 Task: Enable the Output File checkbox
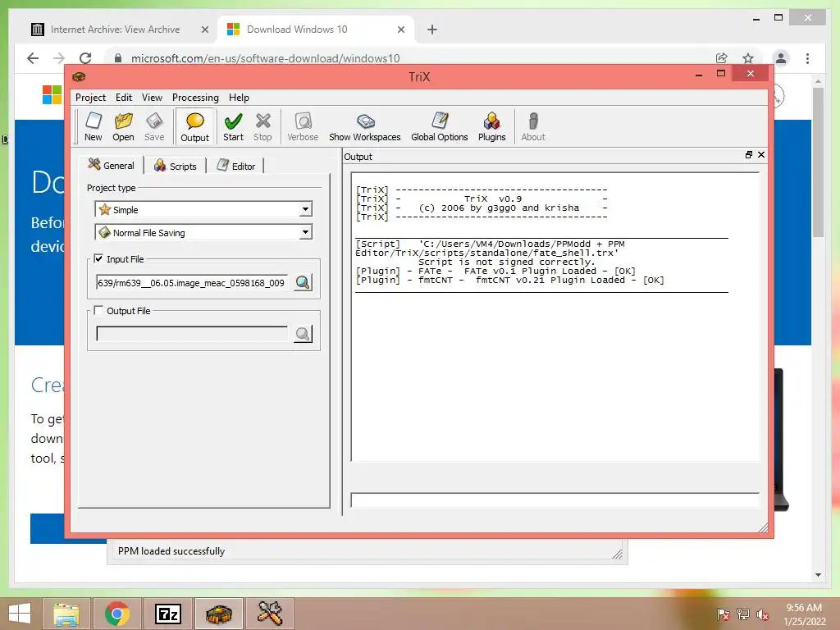[x=98, y=311]
